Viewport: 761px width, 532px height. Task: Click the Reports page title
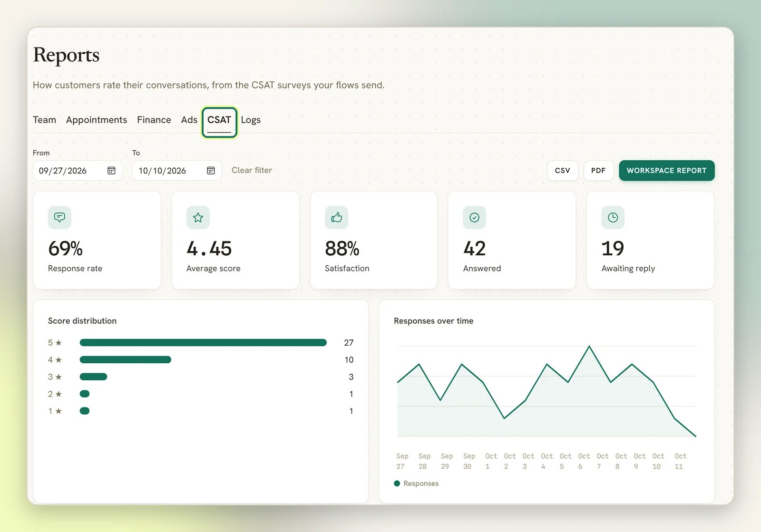[x=66, y=55]
